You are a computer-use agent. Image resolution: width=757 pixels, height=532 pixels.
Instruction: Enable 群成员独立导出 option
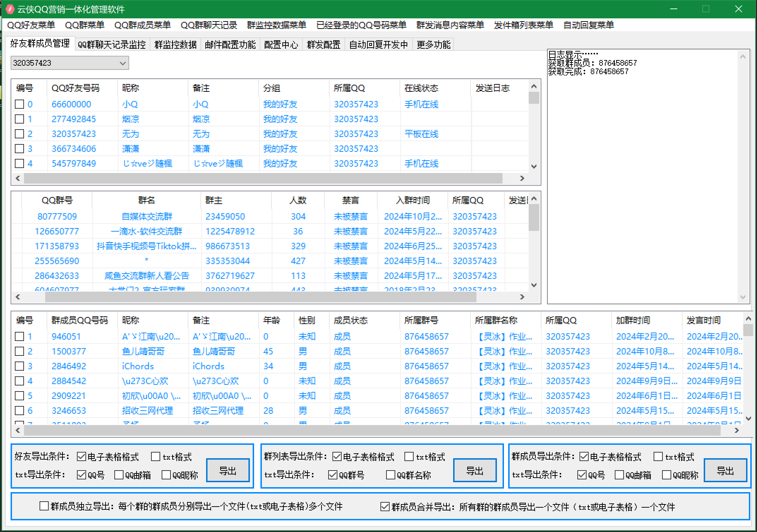click(44, 506)
